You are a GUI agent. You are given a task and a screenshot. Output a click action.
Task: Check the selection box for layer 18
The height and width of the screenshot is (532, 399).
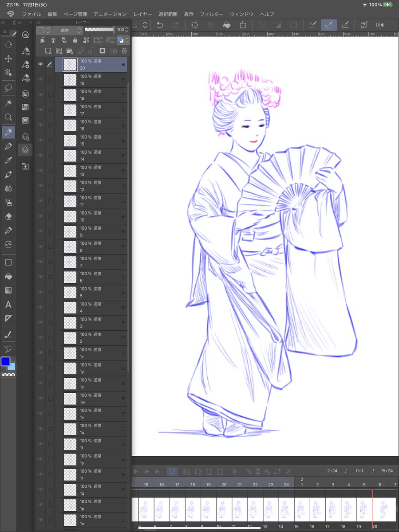tap(50, 95)
